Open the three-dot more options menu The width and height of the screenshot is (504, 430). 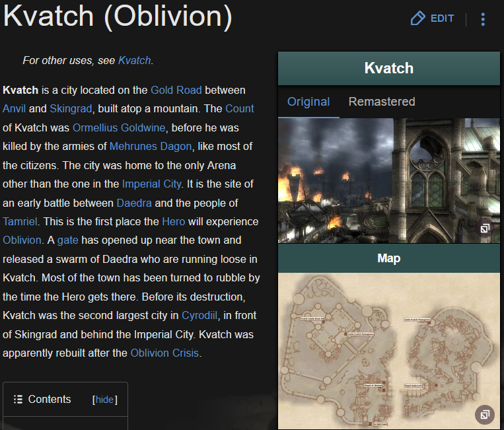[483, 19]
